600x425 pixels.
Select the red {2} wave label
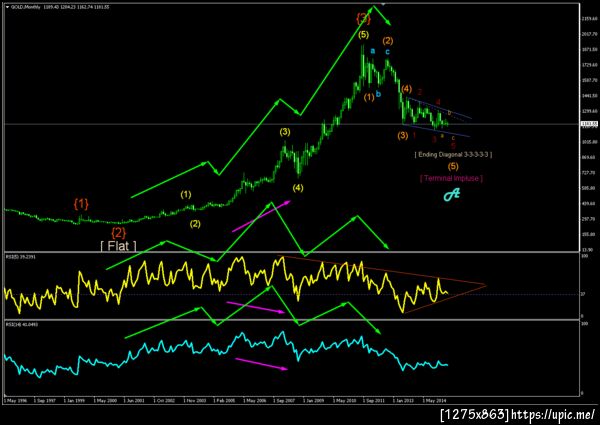119,232
